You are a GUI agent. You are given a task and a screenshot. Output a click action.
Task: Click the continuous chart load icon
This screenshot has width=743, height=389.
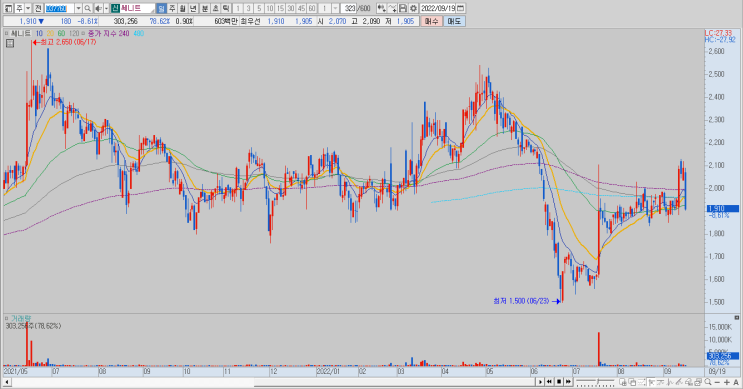tap(381, 9)
